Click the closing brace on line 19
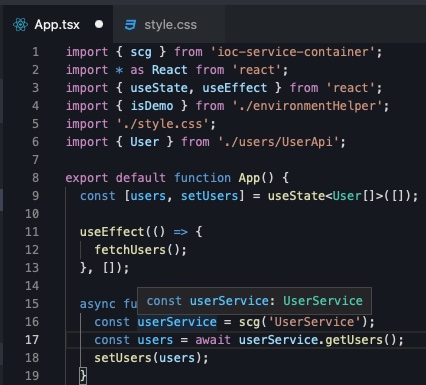426x385 pixels. click(x=83, y=376)
